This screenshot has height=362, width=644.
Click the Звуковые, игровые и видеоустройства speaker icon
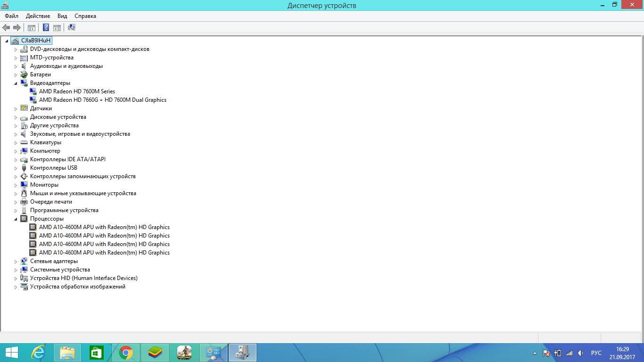(x=24, y=134)
